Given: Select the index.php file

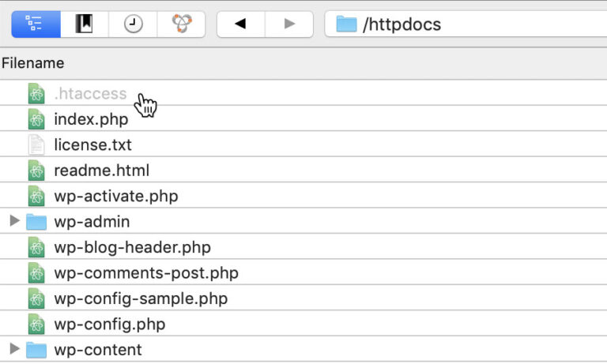Looking at the screenshot, I should tap(303, 118).
